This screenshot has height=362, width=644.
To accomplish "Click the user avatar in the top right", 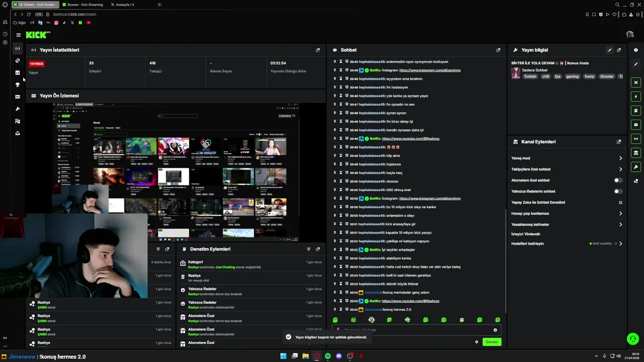I will click(x=630, y=35).
